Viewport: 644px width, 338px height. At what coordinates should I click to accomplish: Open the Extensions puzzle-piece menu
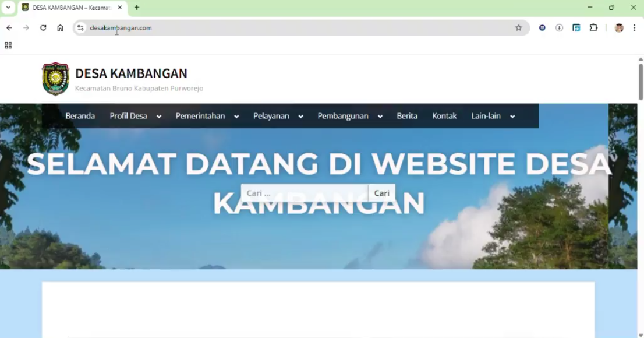point(593,27)
